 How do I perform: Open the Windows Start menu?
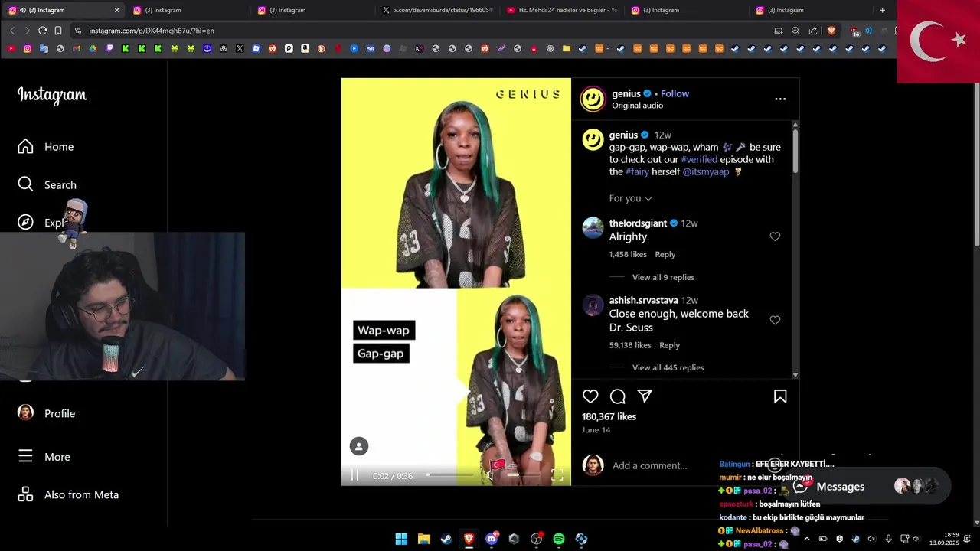click(x=401, y=539)
